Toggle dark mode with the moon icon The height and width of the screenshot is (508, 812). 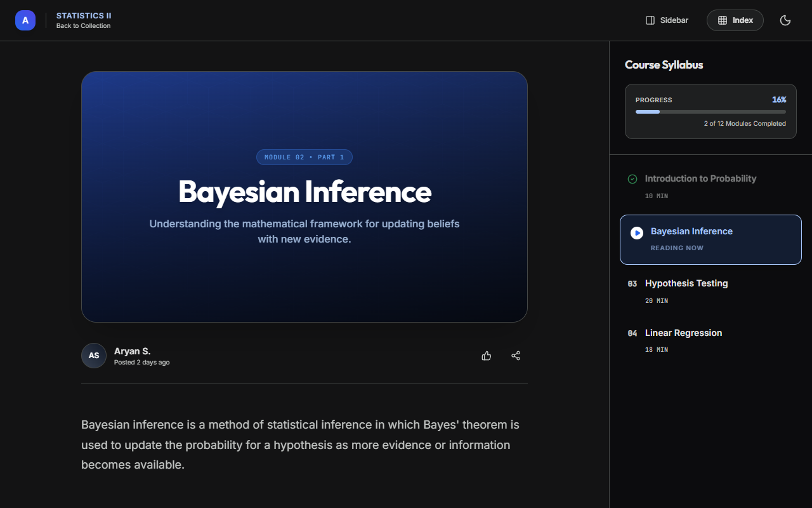[785, 20]
